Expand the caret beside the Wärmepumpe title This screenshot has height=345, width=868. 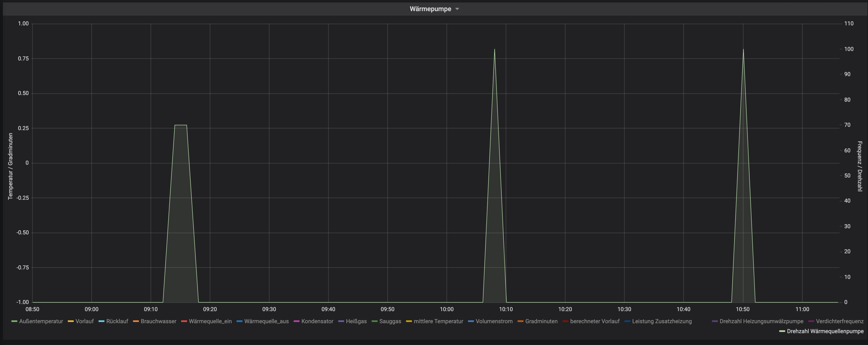(x=457, y=9)
